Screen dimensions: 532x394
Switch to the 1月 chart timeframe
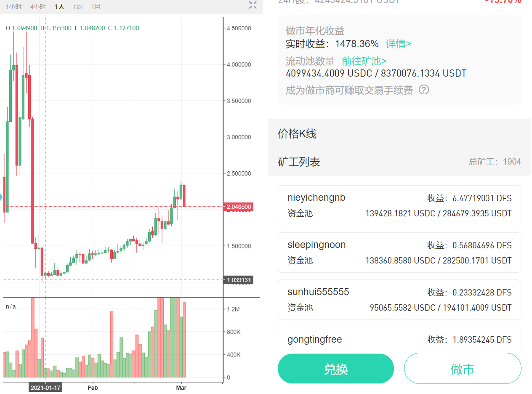(96, 6)
